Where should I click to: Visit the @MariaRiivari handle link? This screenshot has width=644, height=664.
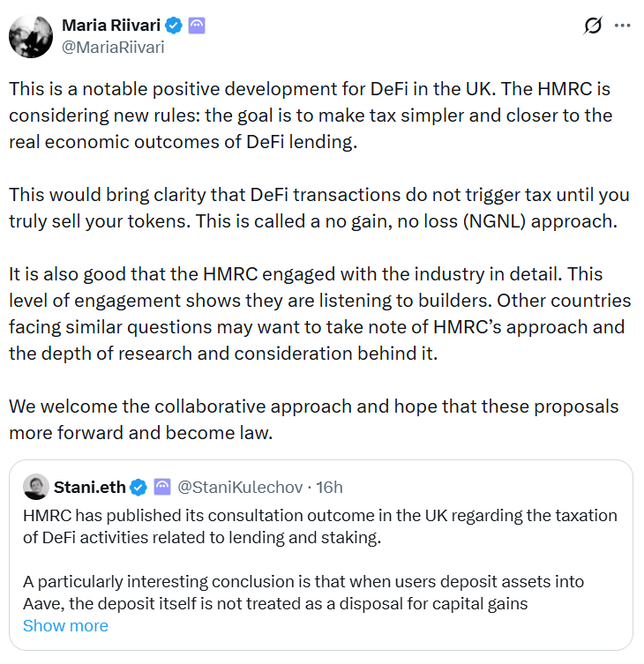tap(111, 47)
